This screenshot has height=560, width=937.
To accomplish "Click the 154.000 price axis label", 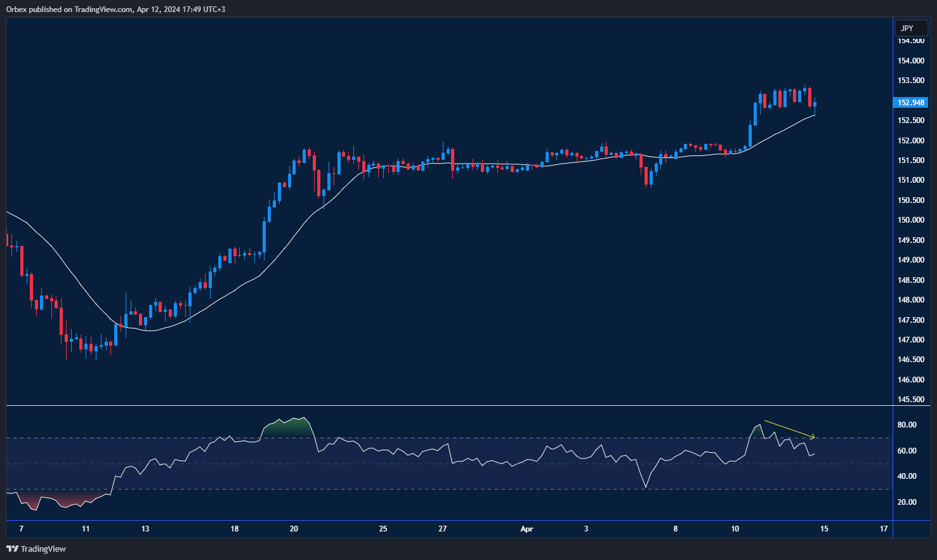I will (x=911, y=61).
